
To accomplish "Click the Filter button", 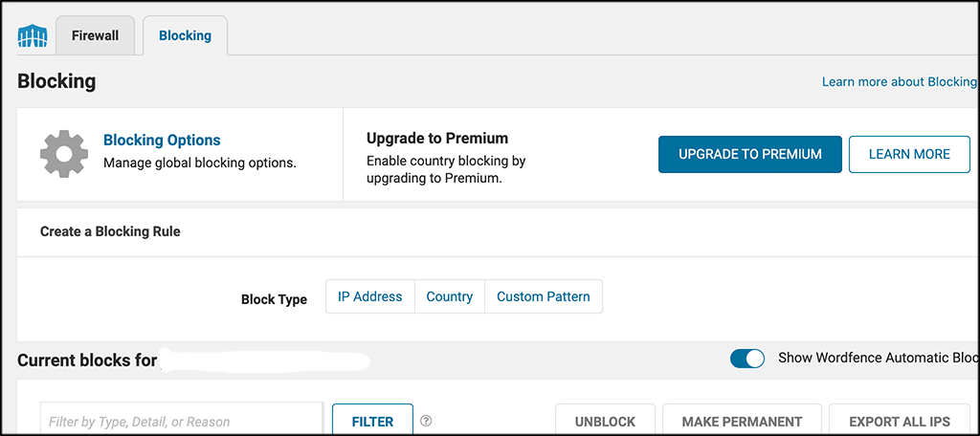I will point(372,421).
